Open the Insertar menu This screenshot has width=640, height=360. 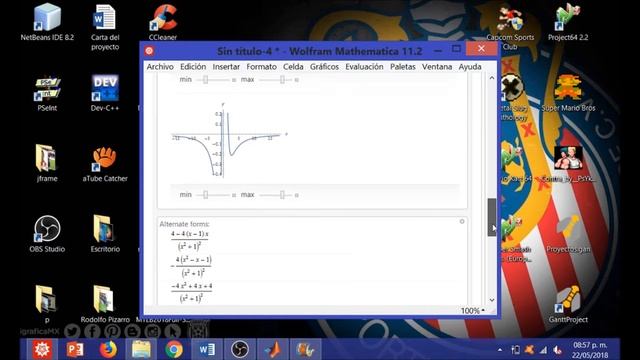226,67
